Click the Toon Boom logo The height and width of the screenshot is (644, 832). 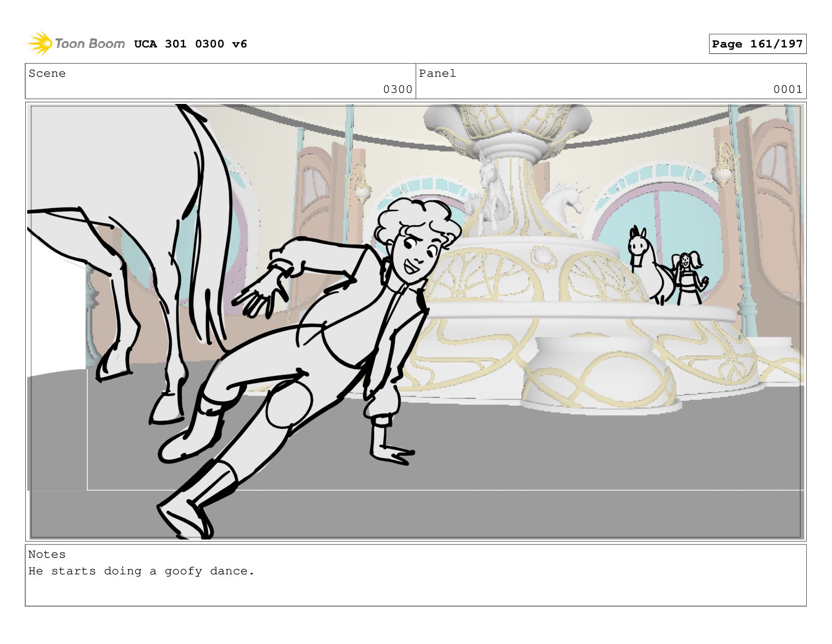click(76, 43)
